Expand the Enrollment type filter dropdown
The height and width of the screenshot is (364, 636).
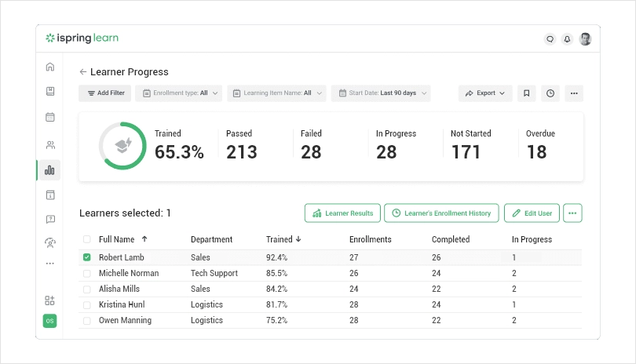click(x=179, y=93)
